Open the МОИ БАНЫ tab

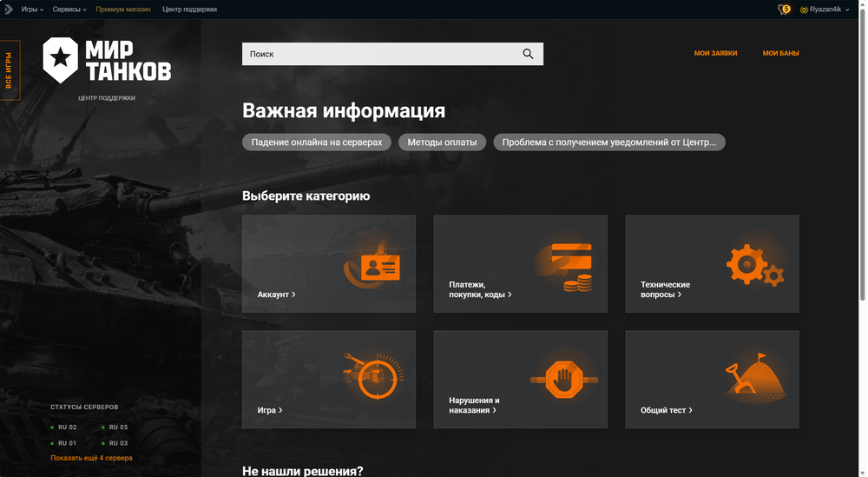point(780,53)
